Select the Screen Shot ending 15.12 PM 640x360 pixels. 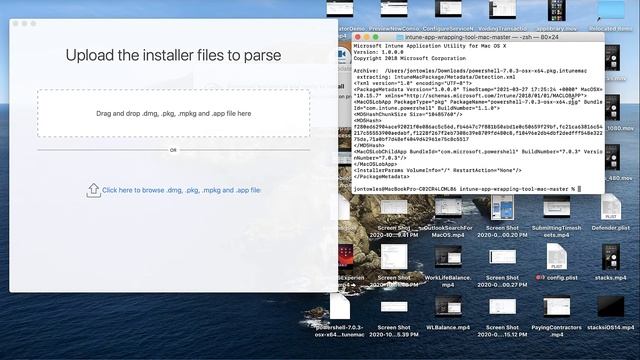pos(502,307)
